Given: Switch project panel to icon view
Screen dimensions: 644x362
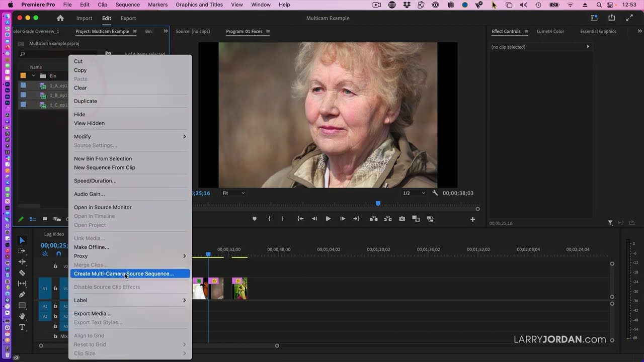Looking at the screenshot, I should 45,219.
